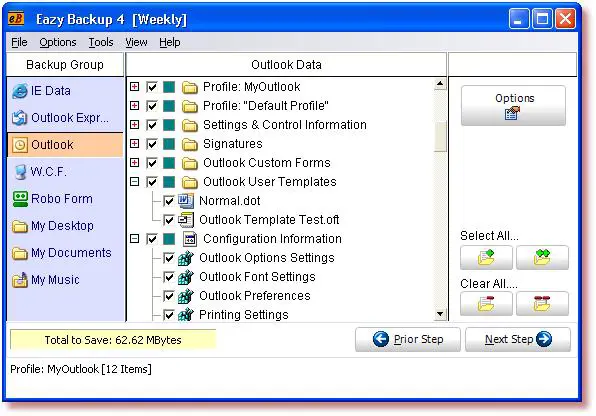596x416 pixels.
Task: Click registry icon beside Printing Settings
Action: [186, 315]
